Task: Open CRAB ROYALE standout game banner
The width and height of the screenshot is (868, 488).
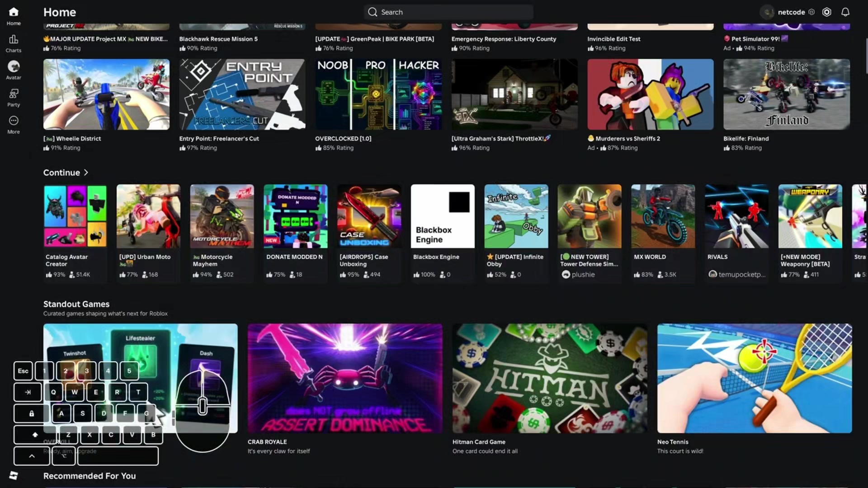Action: [x=345, y=378]
